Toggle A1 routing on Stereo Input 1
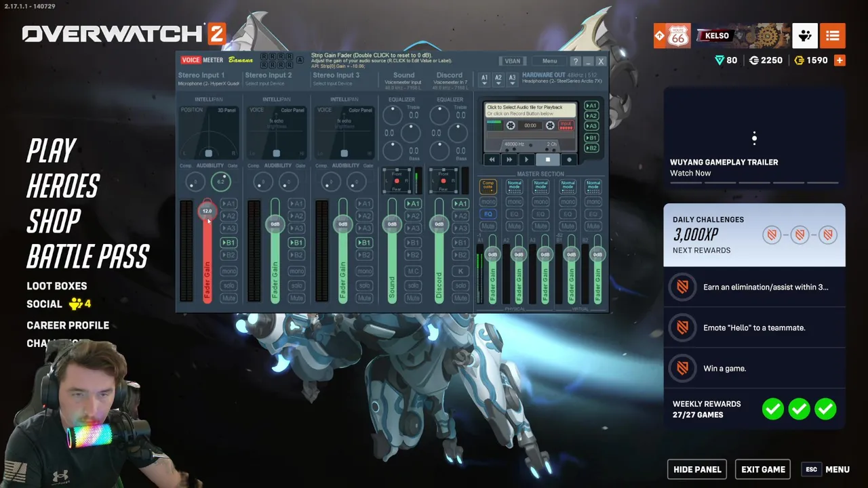 tap(229, 203)
